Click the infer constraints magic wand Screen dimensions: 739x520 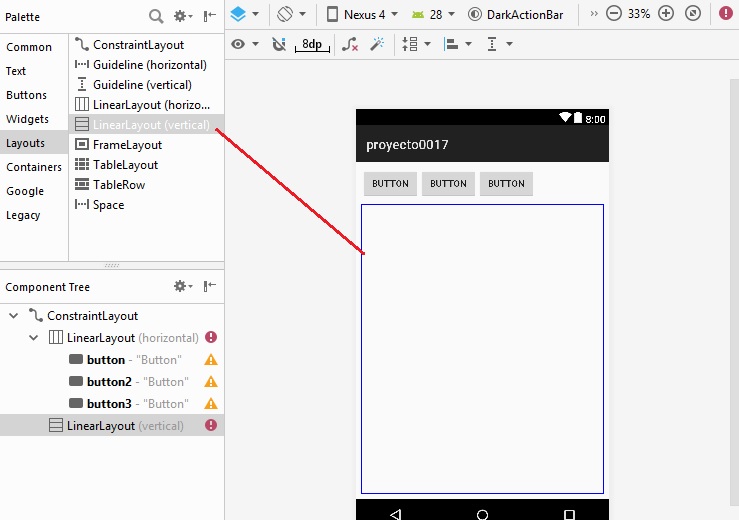pyautogui.click(x=377, y=44)
